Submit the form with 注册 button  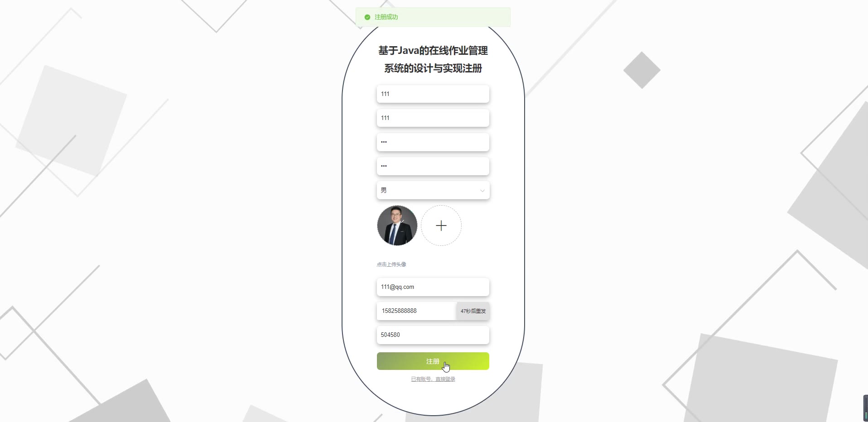433,361
